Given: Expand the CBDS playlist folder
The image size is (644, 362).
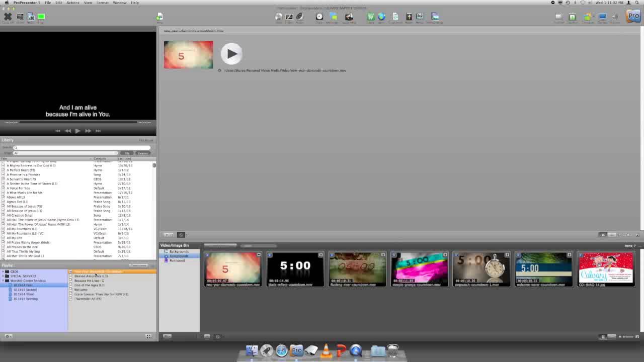Looking at the screenshot, I should (3, 271).
